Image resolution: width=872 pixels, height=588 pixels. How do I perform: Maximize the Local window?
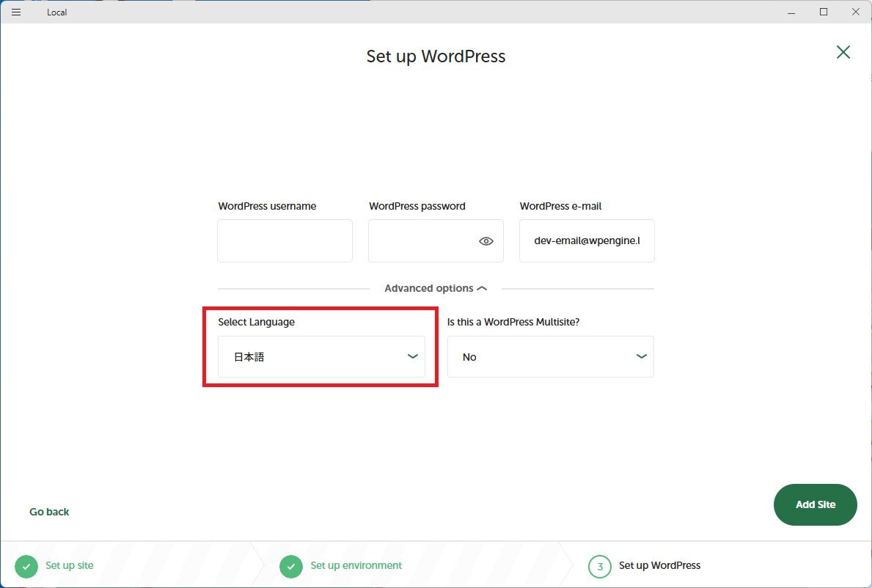[x=824, y=12]
